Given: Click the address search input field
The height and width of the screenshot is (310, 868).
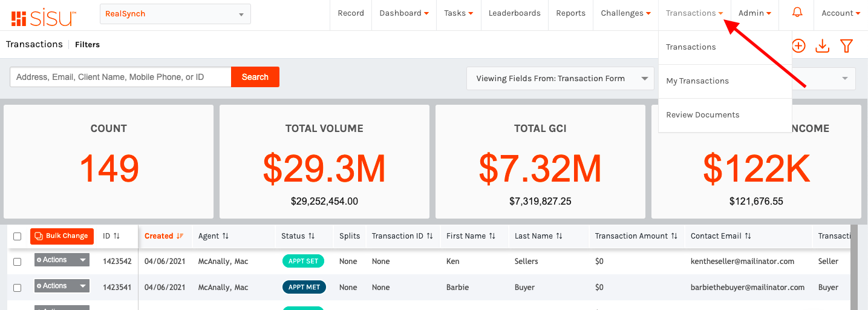Looking at the screenshot, I should click(120, 77).
